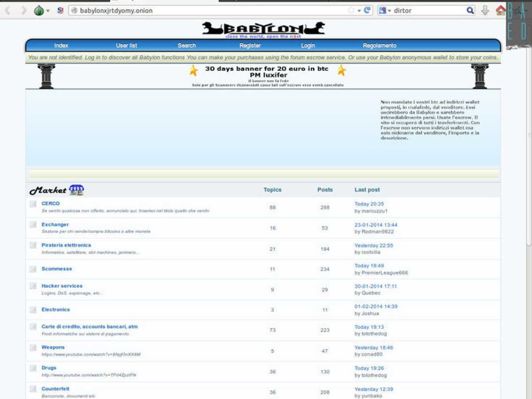Click the search magnifier icon in search box
This screenshot has height=399, width=532.
coord(470,10)
